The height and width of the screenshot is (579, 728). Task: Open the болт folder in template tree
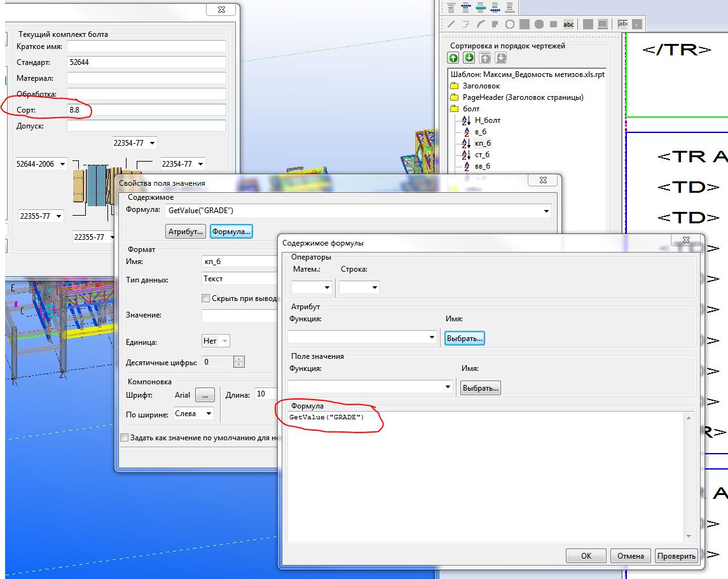454,109
